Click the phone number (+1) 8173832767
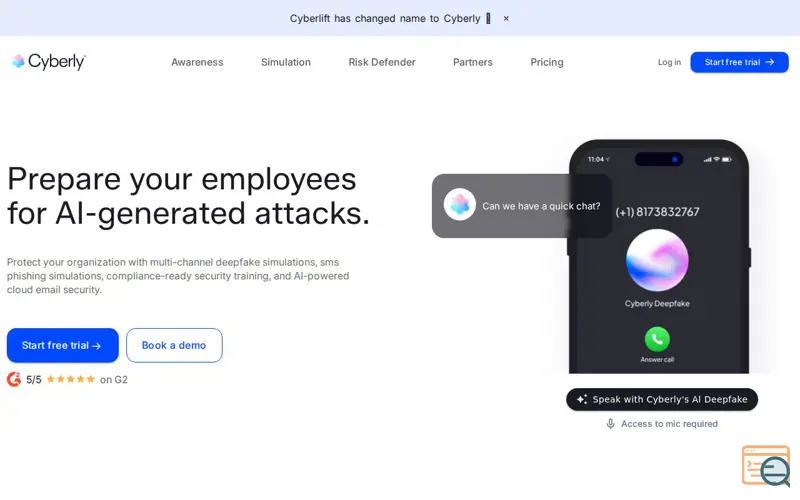This screenshot has height=500, width=800. coord(657,212)
